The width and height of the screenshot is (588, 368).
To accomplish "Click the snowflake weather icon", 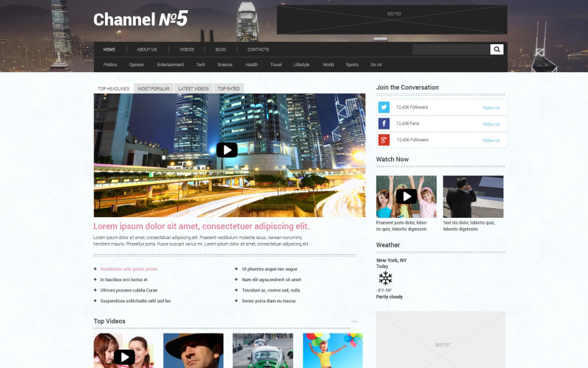I will tap(385, 278).
